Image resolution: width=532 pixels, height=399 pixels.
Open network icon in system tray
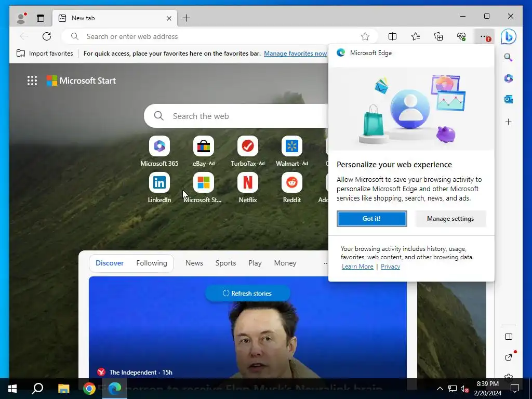[x=453, y=389]
